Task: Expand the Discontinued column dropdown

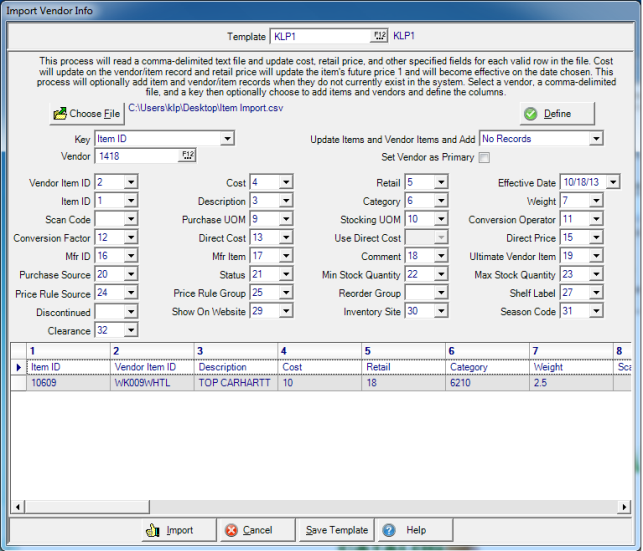Action: coord(132,312)
